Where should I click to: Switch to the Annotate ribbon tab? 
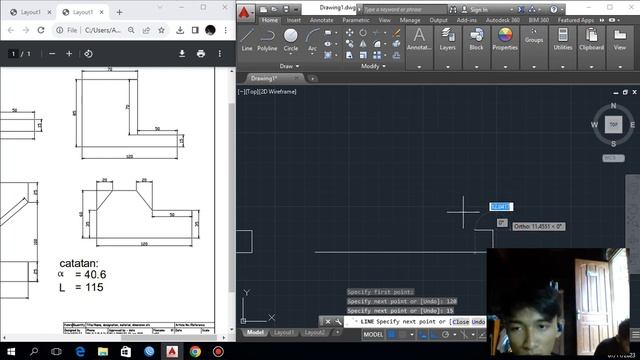[321, 20]
